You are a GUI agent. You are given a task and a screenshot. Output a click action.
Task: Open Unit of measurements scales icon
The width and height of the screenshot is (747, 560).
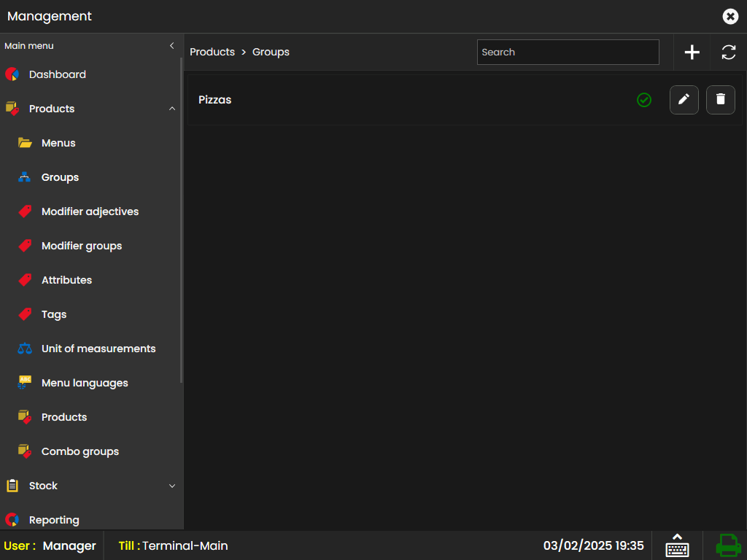25,349
